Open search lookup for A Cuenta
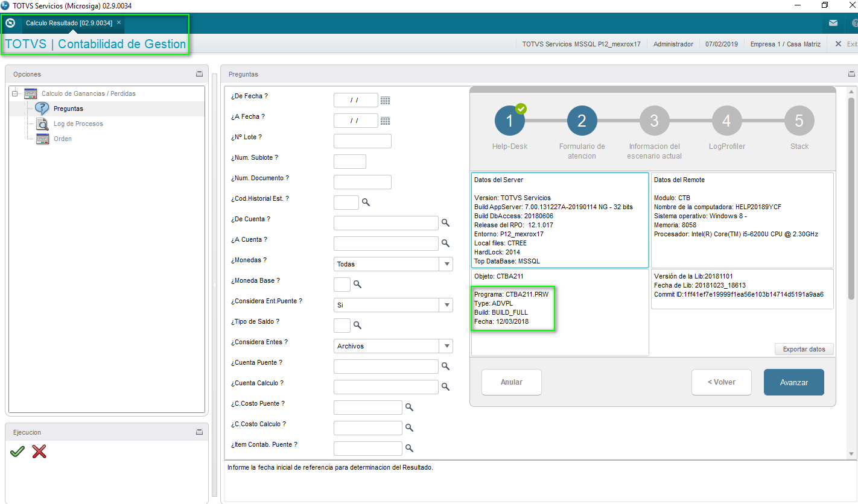The width and height of the screenshot is (858, 504). [x=445, y=244]
